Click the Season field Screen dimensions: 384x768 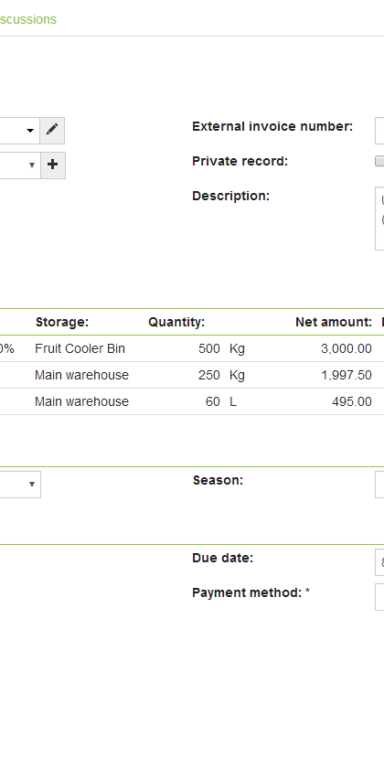(x=380, y=484)
